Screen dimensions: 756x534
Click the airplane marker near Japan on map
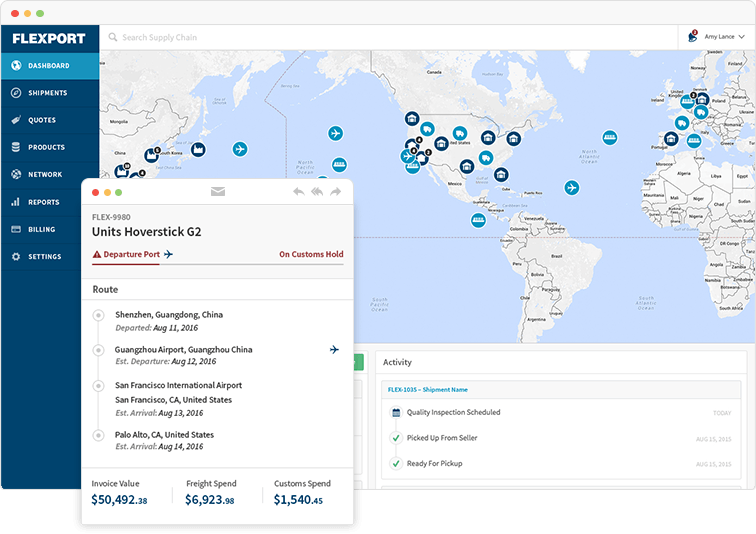239,149
